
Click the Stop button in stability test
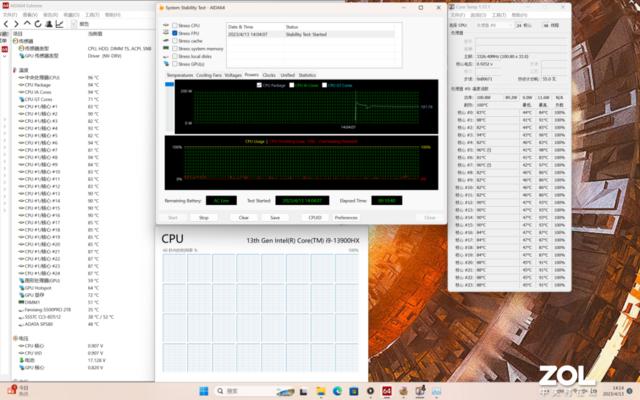tap(204, 218)
